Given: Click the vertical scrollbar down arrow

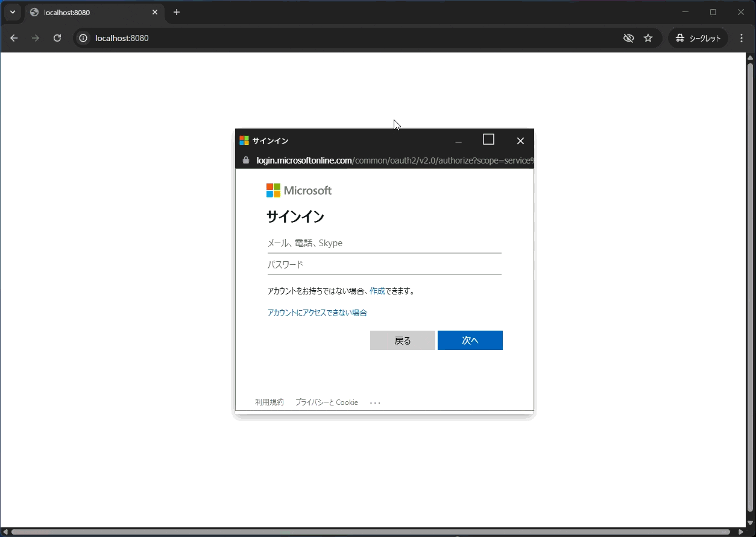Looking at the screenshot, I should click(x=750, y=523).
